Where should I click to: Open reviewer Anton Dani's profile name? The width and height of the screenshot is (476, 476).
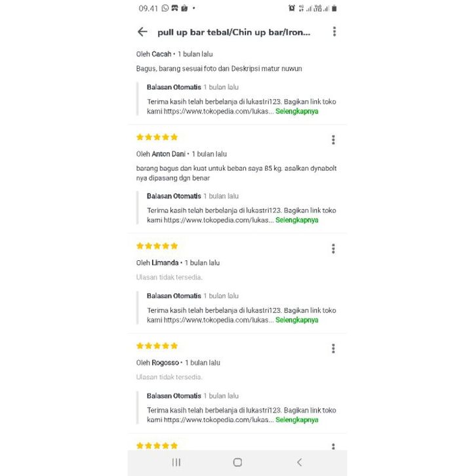(169, 154)
